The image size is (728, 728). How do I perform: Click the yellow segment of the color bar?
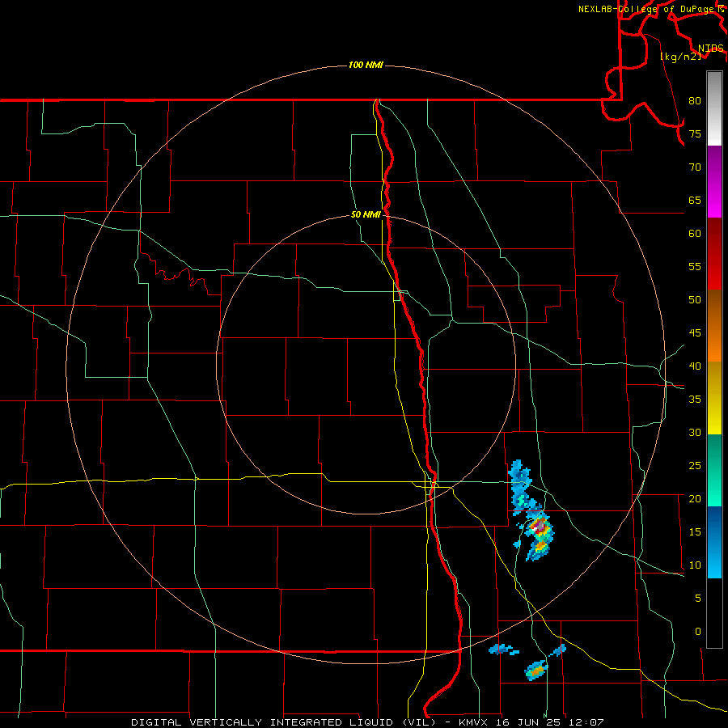714,398
